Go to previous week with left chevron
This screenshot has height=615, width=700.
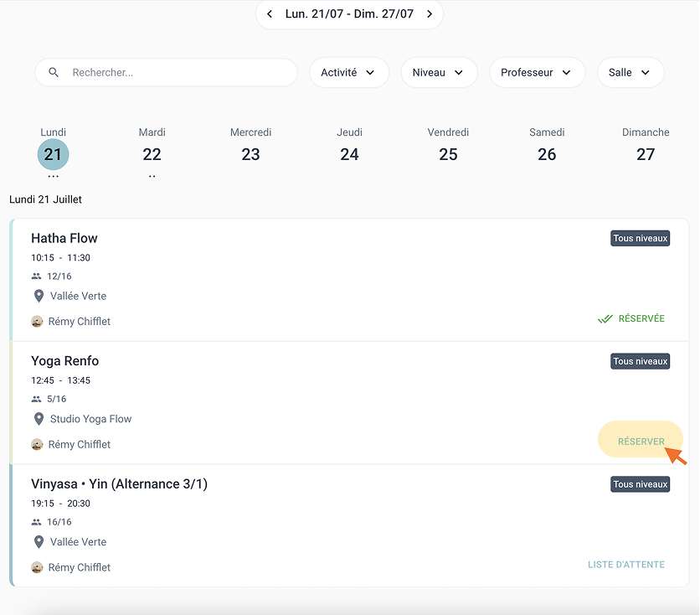point(270,14)
